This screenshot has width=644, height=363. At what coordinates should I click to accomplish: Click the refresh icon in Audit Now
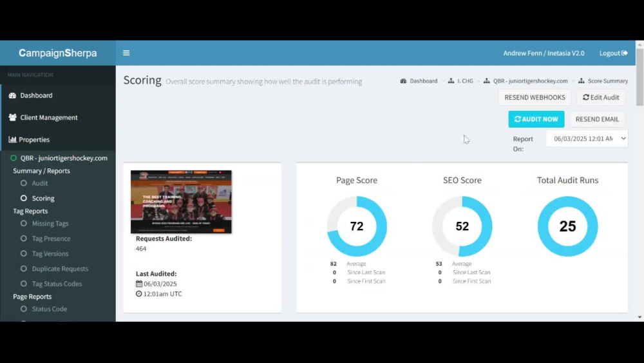pos(518,119)
